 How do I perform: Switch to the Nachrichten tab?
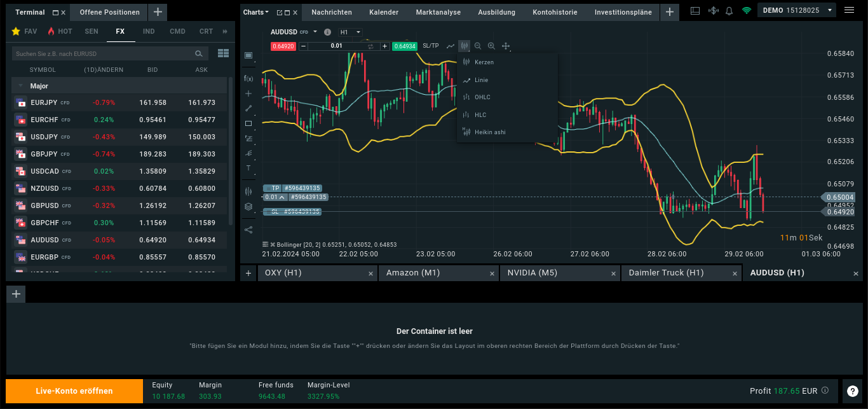click(332, 12)
